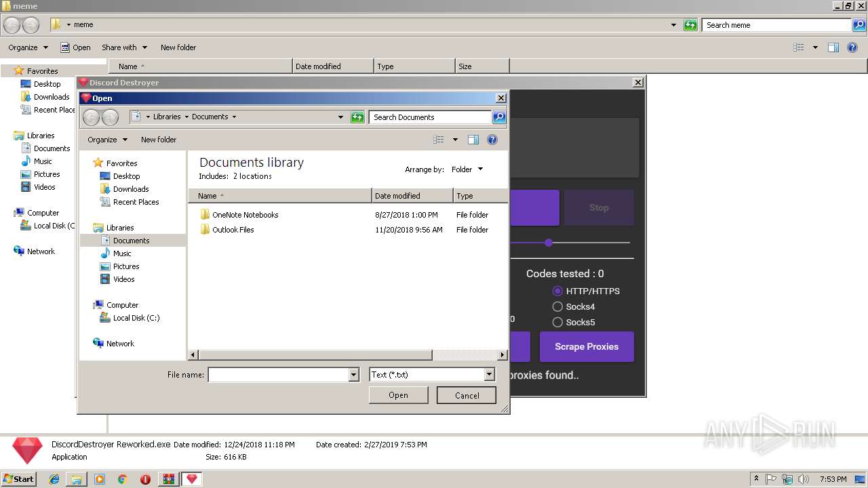Image resolution: width=868 pixels, height=488 pixels.
Task: Click scrollbar right arrow in Open dialog
Action: point(502,354)
